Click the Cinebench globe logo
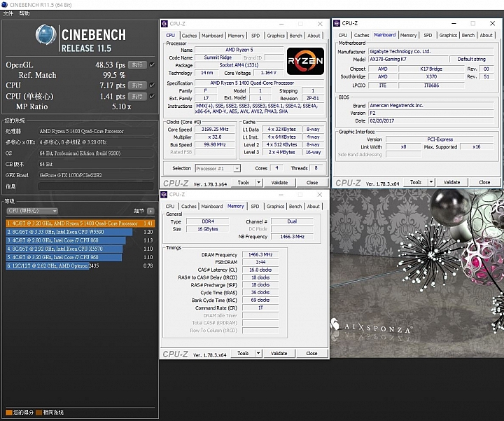This screenshot has width=504, height=421. tap(45, 34)
